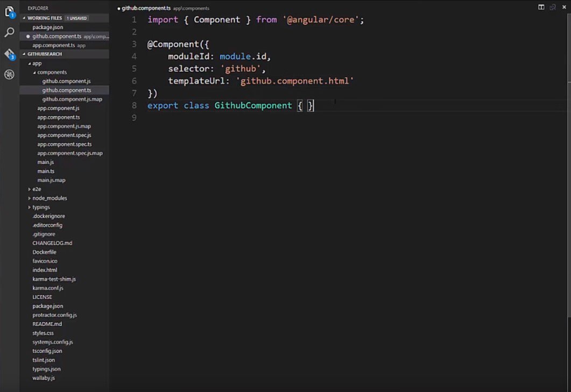Image resolution: width=571 pixels, height=392 pixels.
Task: Collapse the GITHUBSEARCH project section
Action: coord(24,54)
